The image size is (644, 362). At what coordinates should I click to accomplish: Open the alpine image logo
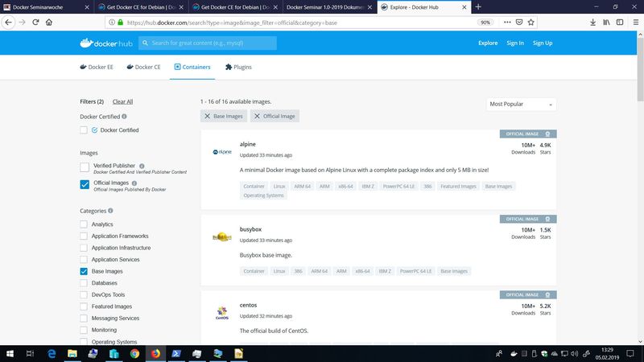click(x=222, y=152)
